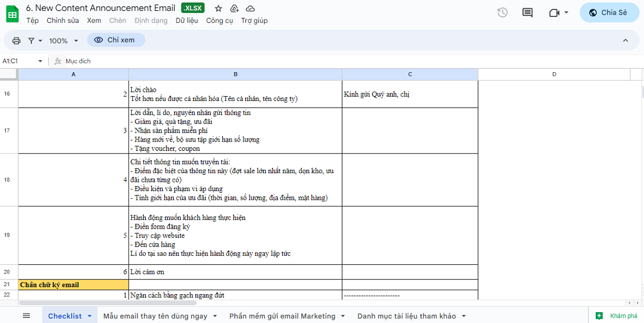Click the filter funnel icon
The width and height of the screenshot is (644, 323).
[31, 41]
